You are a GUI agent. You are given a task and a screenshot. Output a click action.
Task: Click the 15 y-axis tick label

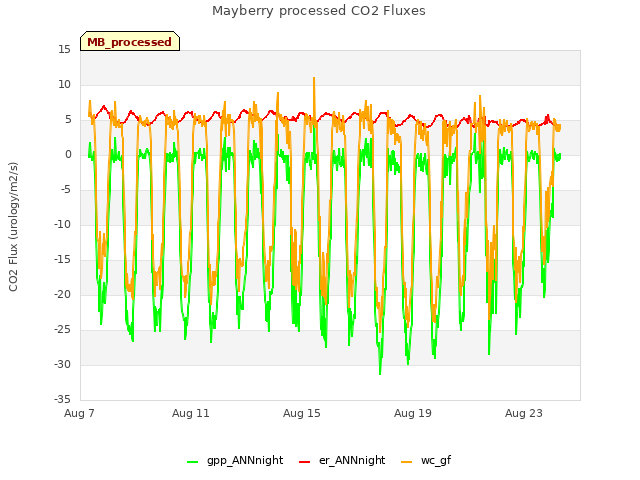pos(64,49)
